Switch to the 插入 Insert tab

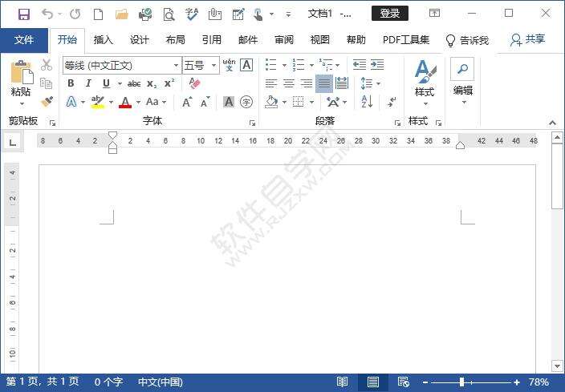click(x=104, y=39)
